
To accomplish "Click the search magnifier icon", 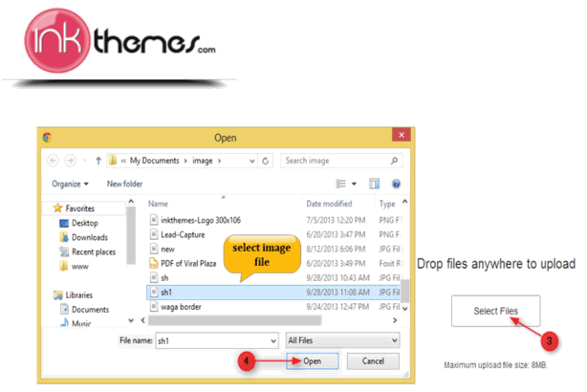I will [395, 161].
